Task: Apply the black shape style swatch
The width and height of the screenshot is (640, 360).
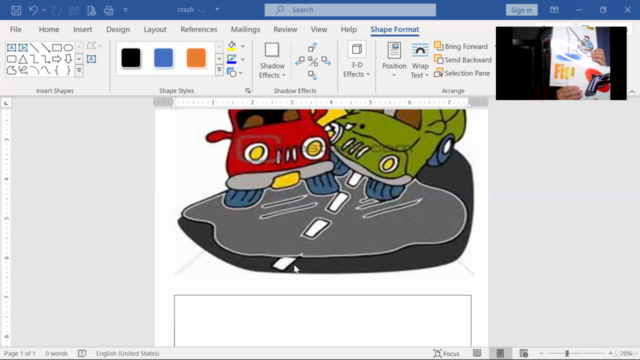Action: tap(131, 58)
